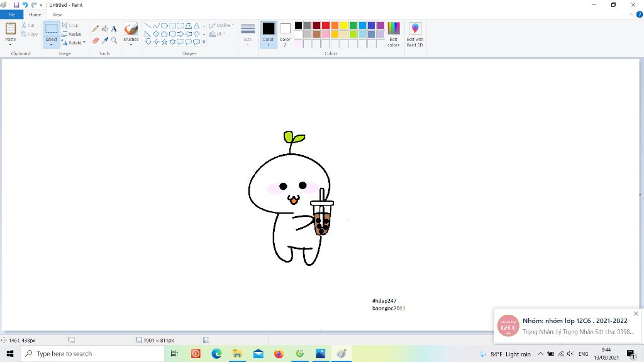Choose the Down arrow shape
This screenshot has height=362, width=644.
pyautogui.click(x=148, y=41)
